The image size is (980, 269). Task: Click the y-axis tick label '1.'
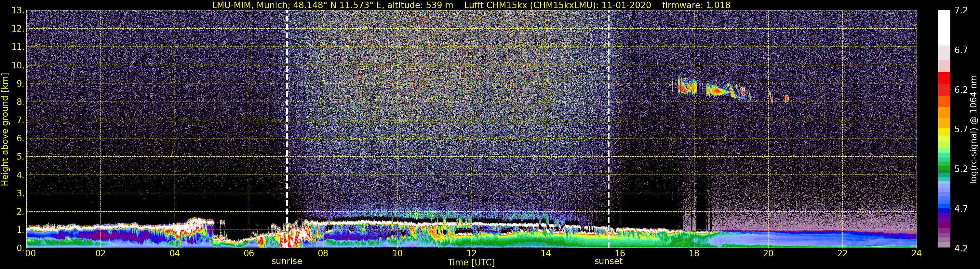[x=20, y=230]
